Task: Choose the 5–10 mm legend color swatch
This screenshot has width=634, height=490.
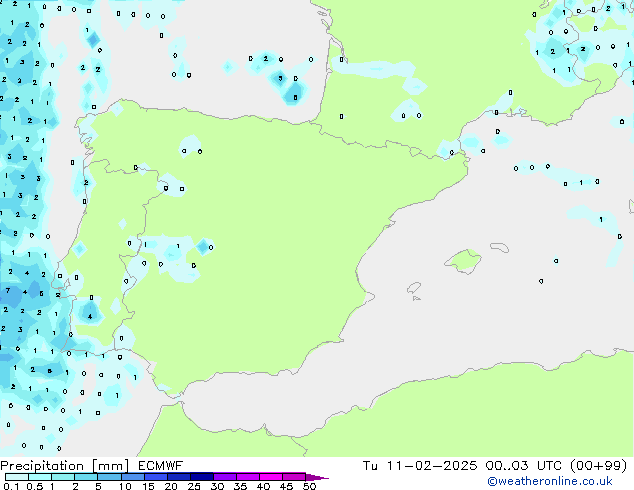Action: 109,477
